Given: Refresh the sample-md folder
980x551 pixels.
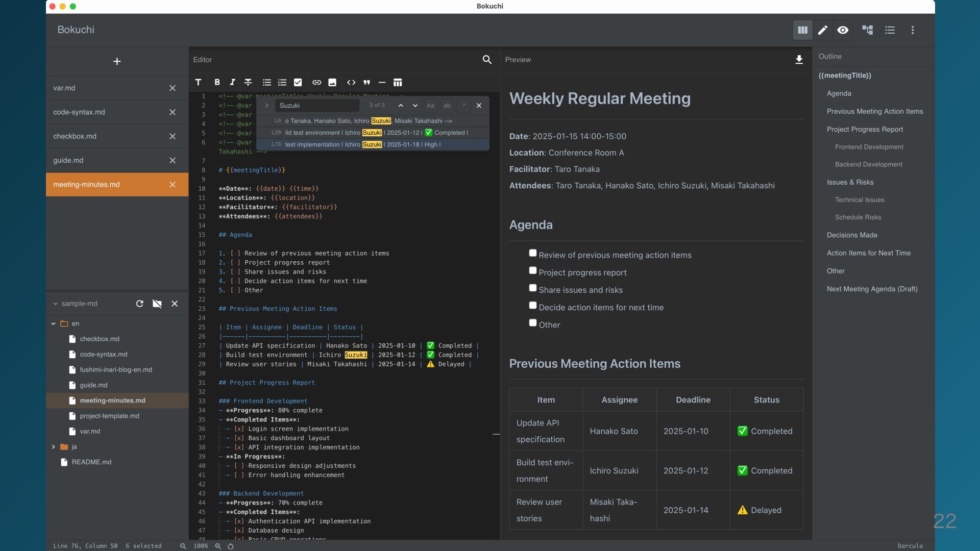Looking at the screenshot, I should tap(139, 304).
